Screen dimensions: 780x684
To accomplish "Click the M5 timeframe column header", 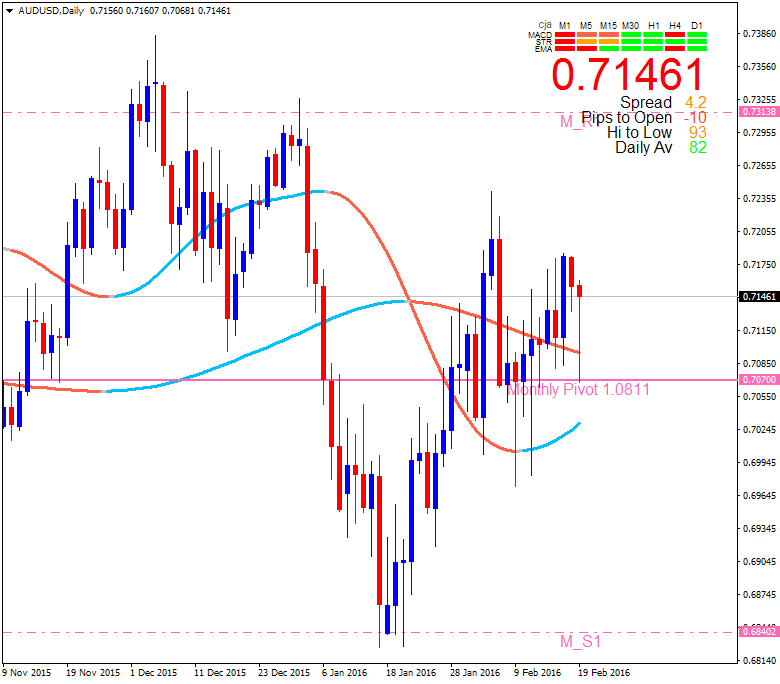I will (x=586, y=25).
